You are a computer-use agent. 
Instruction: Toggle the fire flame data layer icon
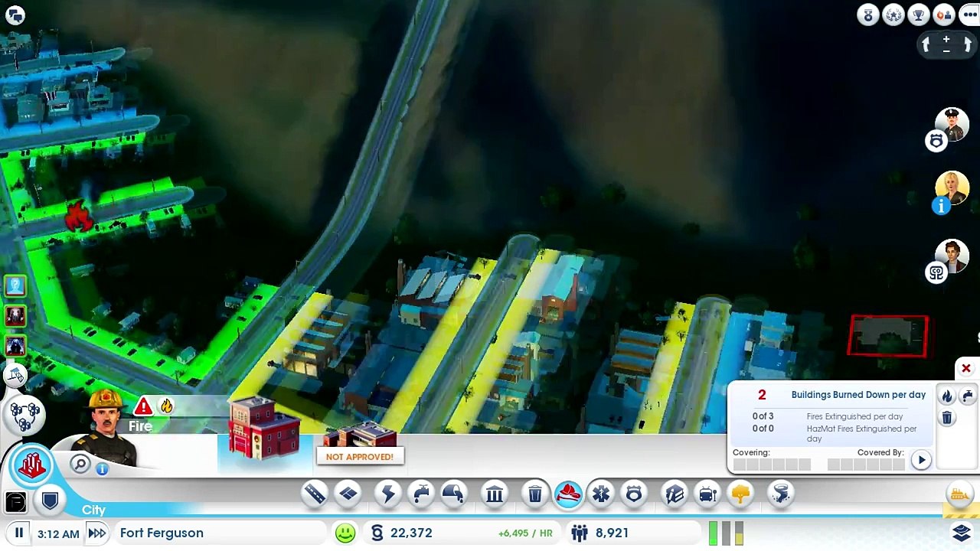tap(166, 406)
